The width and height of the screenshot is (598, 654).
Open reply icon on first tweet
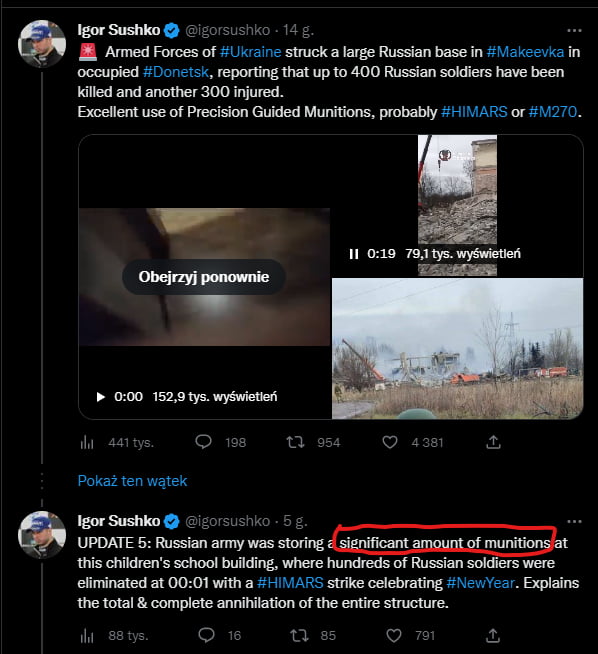tap(204, 442)
